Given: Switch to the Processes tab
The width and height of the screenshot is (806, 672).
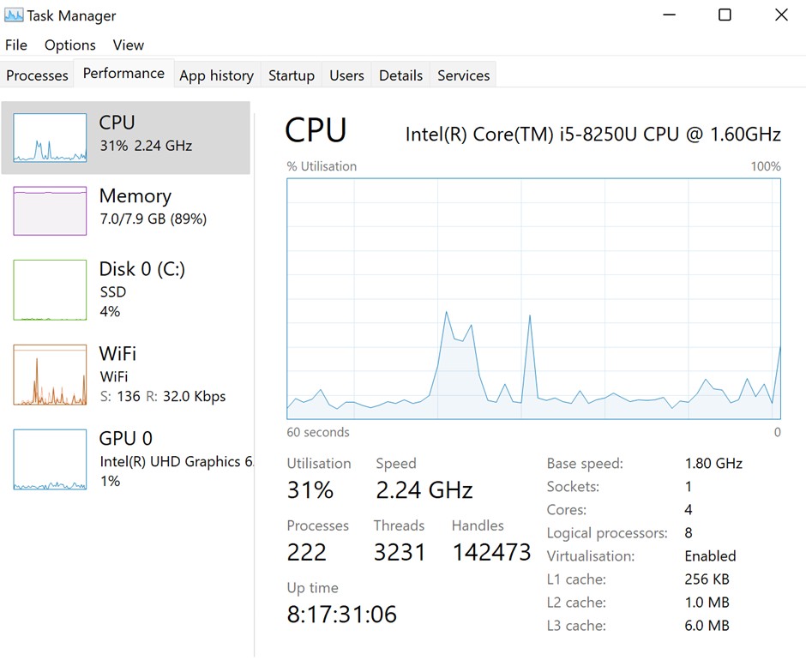Looking at the screenshot, I should point(37,75).
